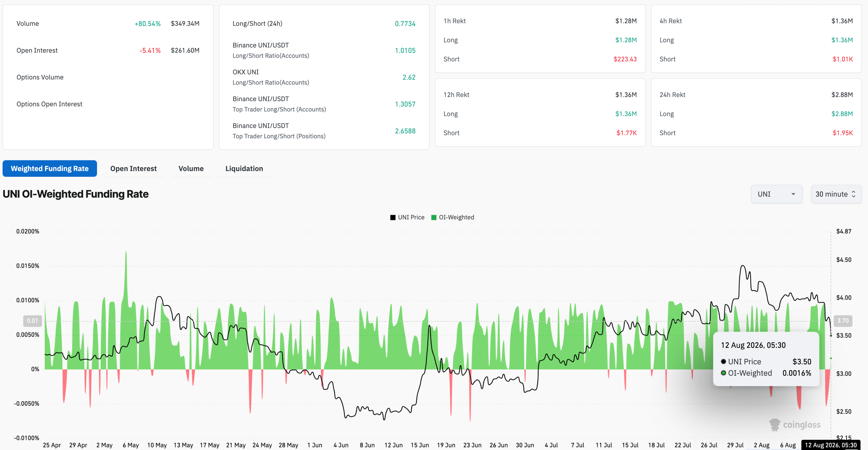Click the Open Interest change -5.41%
Screen dimensions: 868x450
(x=150, y=51)
